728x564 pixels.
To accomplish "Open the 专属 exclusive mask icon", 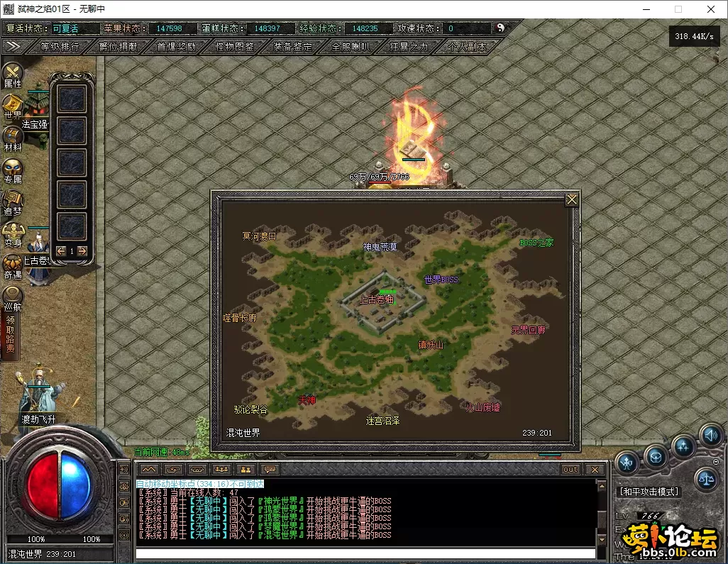I will point(13,170).
